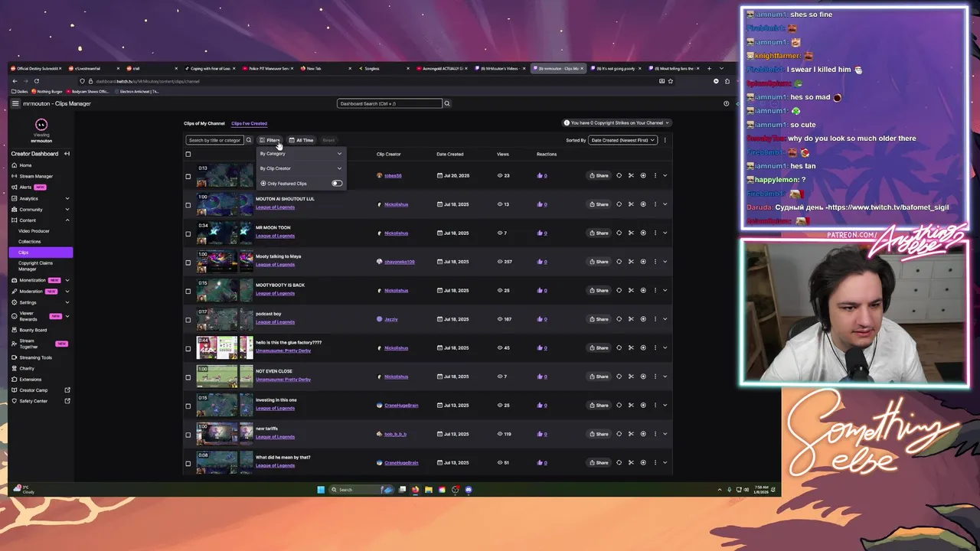Screen dimensions: 980x551
Task: Open the MOOTYBOOTY IS BACK clip thumbnail
Action: 224,290
